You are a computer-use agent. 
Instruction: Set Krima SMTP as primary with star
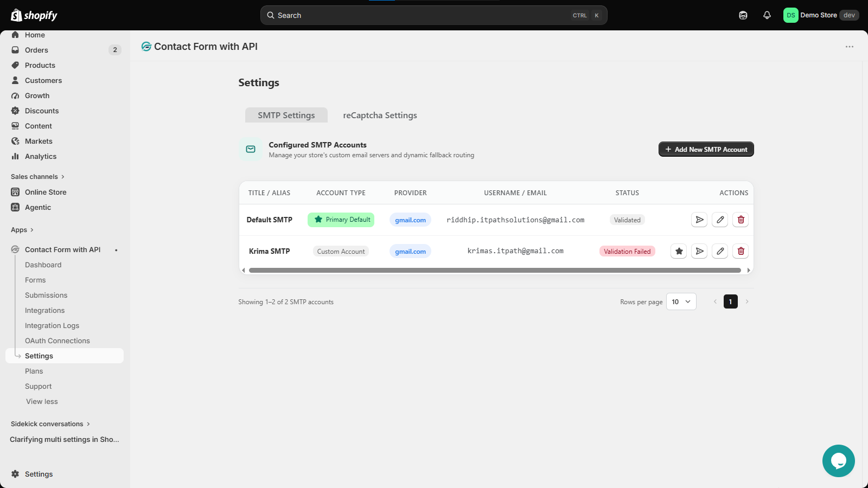pos(679,251)
